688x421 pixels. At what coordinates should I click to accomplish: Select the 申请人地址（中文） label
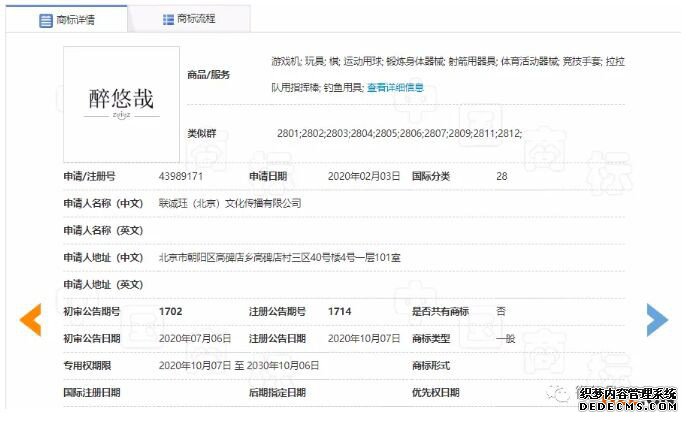104,258
